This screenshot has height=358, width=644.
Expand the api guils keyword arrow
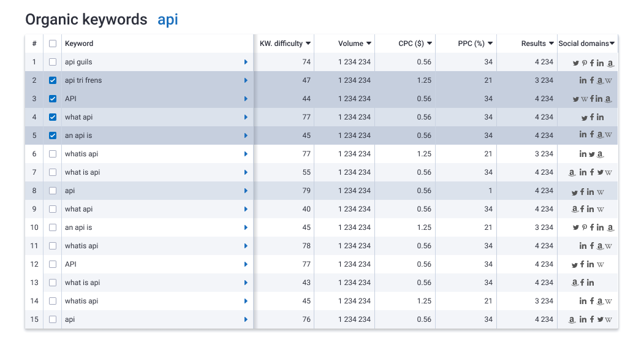[x=246, y=62]
